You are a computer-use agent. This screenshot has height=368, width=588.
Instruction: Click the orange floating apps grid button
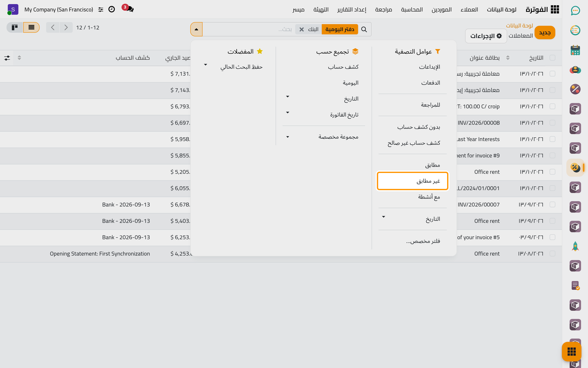(x=571, y=351)
